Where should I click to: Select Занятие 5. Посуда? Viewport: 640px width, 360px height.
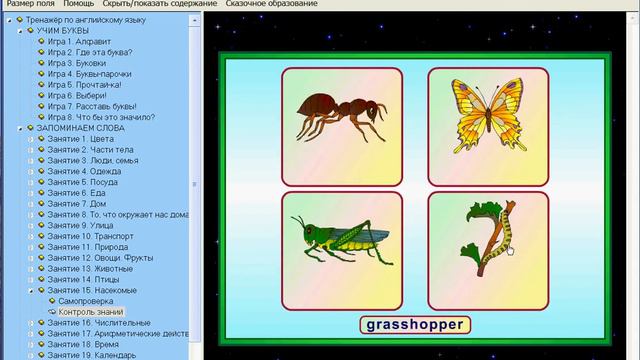[82, 182]
